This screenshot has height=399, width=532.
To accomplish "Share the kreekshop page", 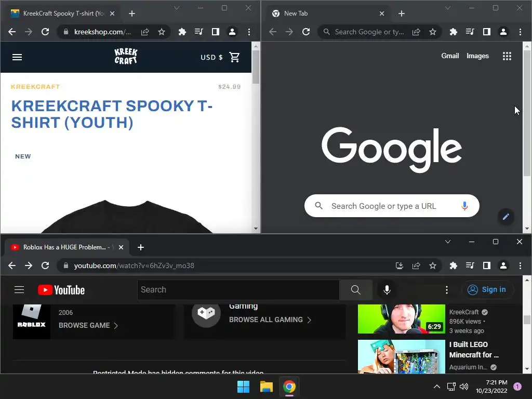I will click(x=145, y=32).
